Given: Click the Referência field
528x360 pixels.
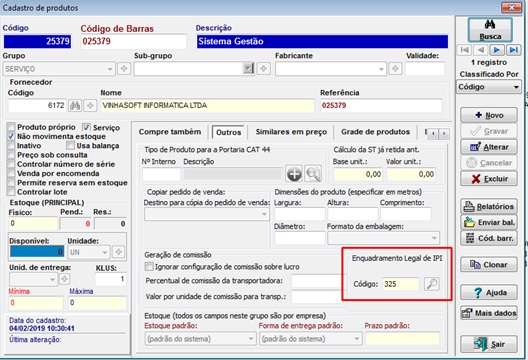Looking at the screenshot, I should pos(381,105).
